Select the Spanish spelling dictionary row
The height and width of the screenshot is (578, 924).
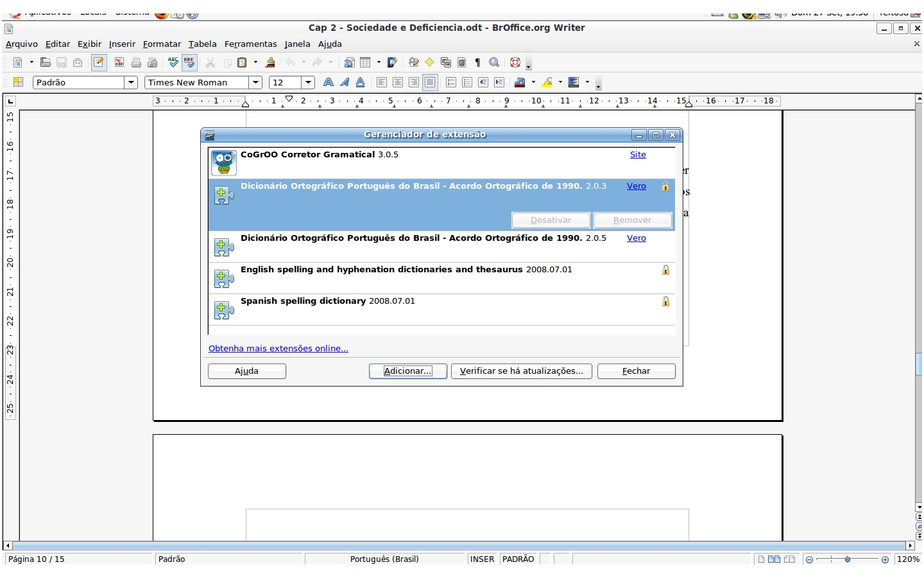[441, 310]
